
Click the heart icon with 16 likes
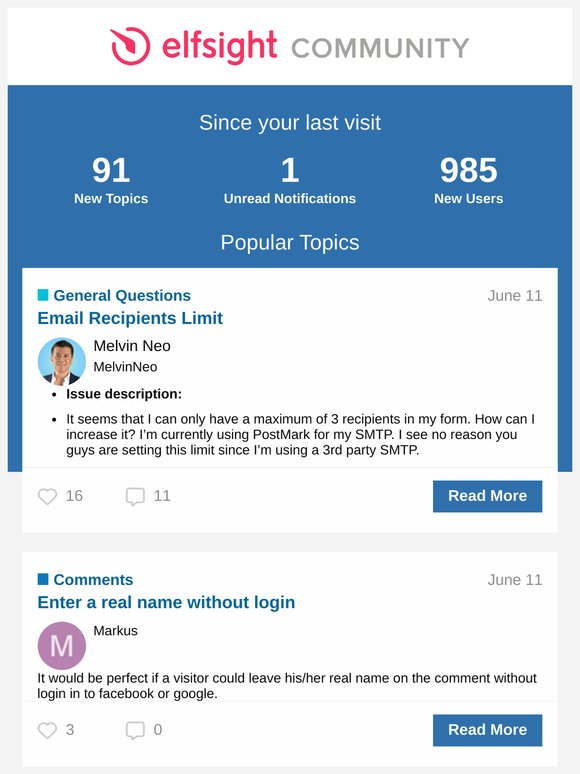coord(47,496)
